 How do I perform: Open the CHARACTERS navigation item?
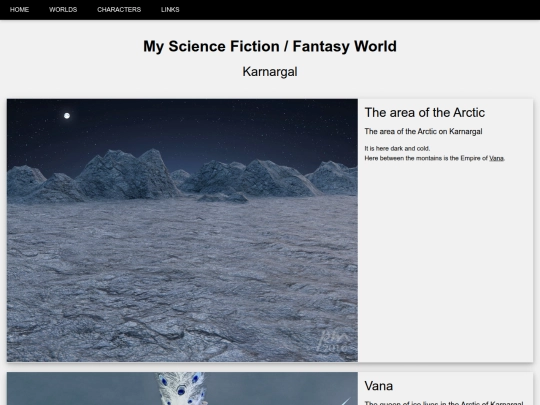point(119,10)
